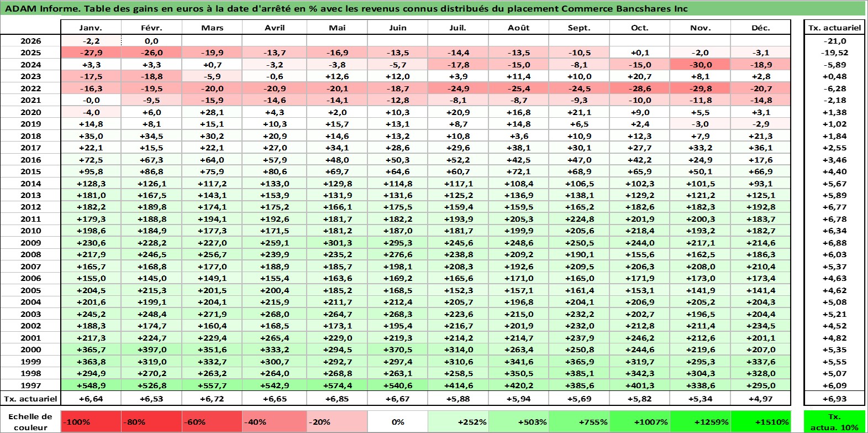This screenshot has height=433, width=868.
Task: Select cell -27,9 for Janv. 2025
Action: [x=91, y=53]
